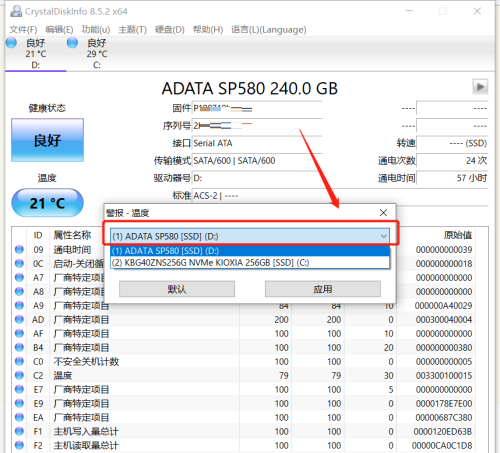Screen dimensions: 500x453
Task: Click status dot for attribute B4
Action: pyautogui.click(x=19, y=347)
